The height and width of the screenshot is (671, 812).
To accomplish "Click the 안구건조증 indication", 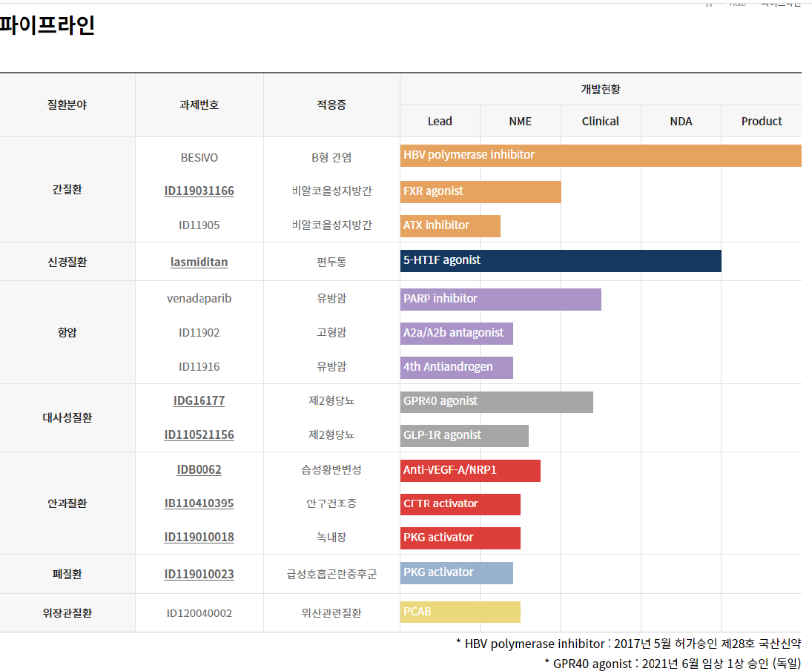I will coord(331,503).
